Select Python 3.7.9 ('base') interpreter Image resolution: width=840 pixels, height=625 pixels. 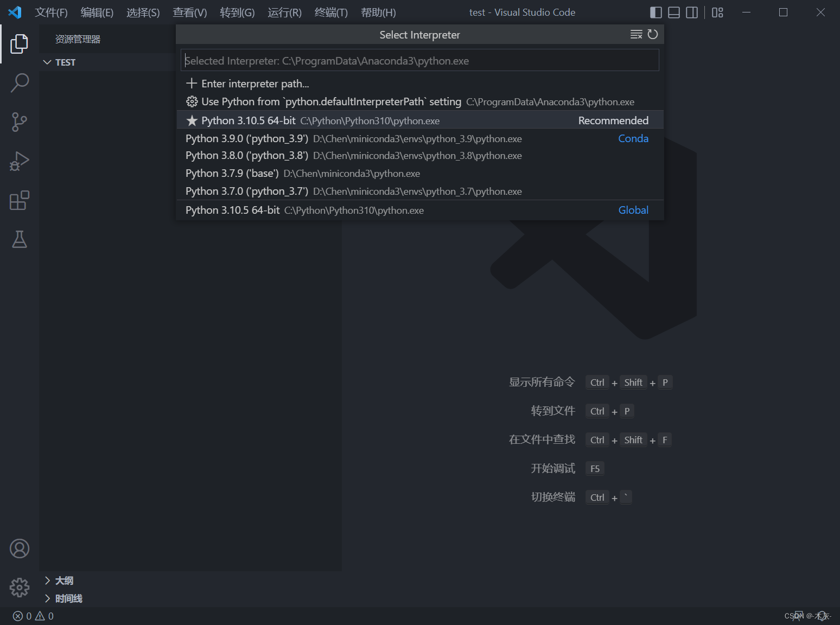(x=419, y=174)
